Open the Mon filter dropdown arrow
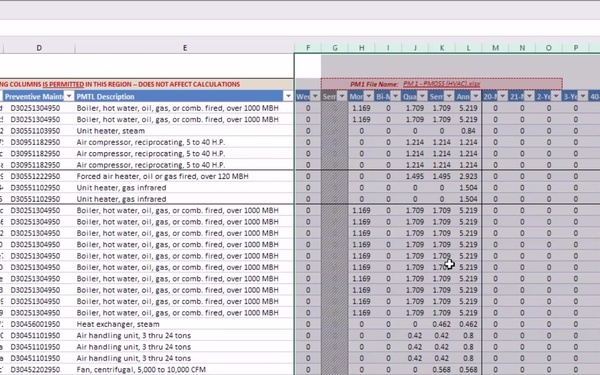The image size is (600, 375). 368,96
